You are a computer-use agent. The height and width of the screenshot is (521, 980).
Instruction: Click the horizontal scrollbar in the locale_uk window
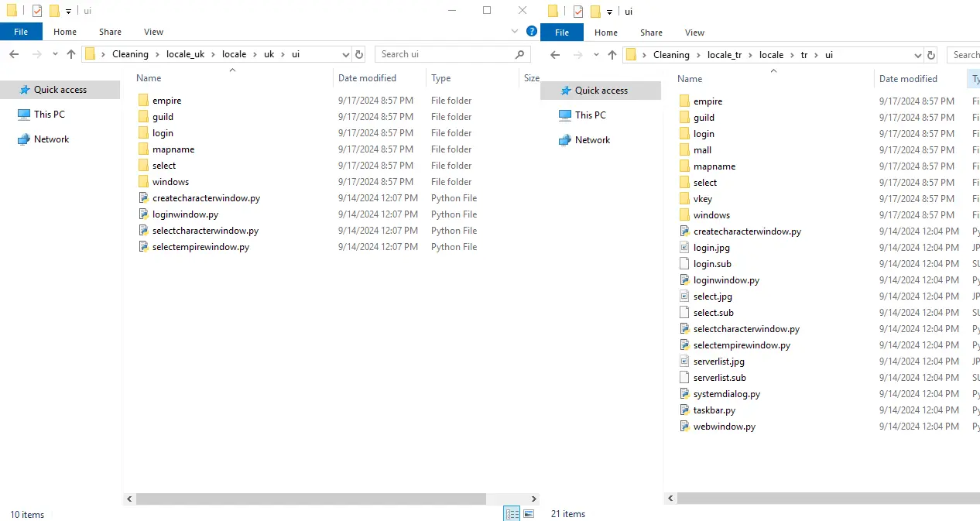(x=310, y=499)
